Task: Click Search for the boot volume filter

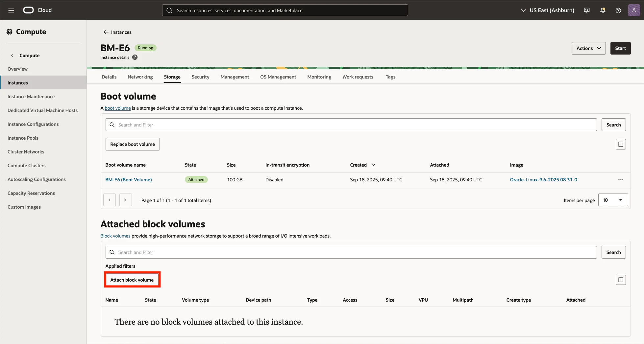Action: (x=614, y=125)
